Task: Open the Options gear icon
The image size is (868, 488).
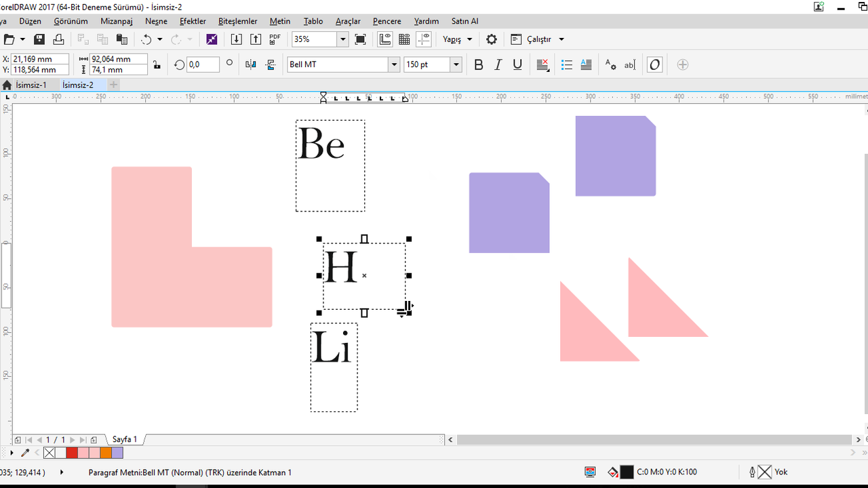Action: tap(492, 39)
